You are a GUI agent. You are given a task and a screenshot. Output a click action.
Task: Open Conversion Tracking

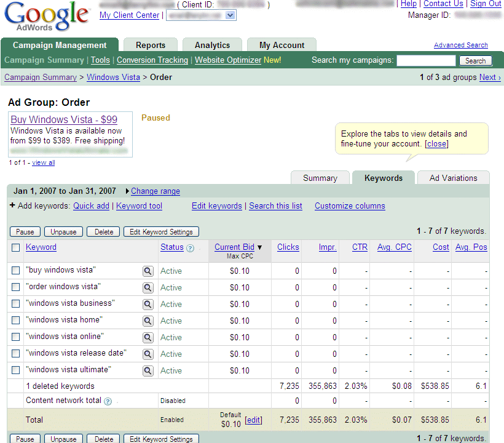[x=152, y=60]
